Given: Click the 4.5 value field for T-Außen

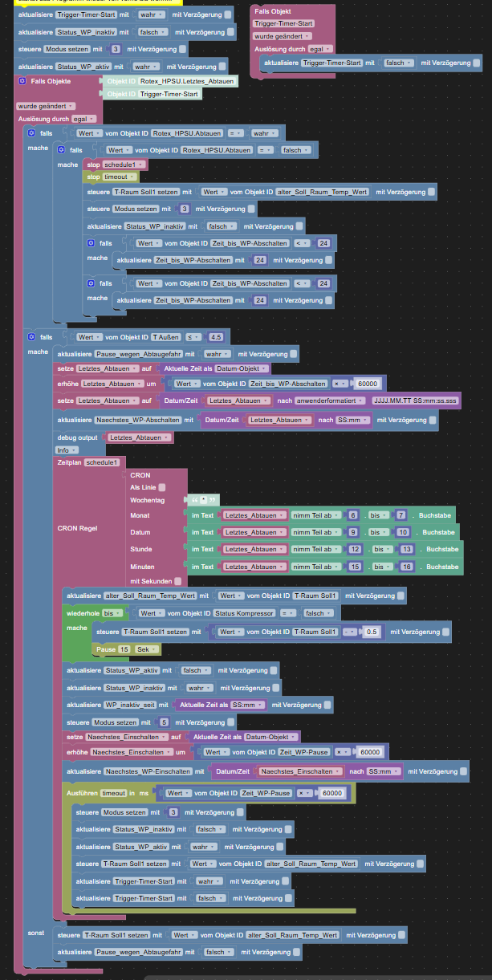Looking at the screenshot, I should pyautogui.click(x=218, y=336).
